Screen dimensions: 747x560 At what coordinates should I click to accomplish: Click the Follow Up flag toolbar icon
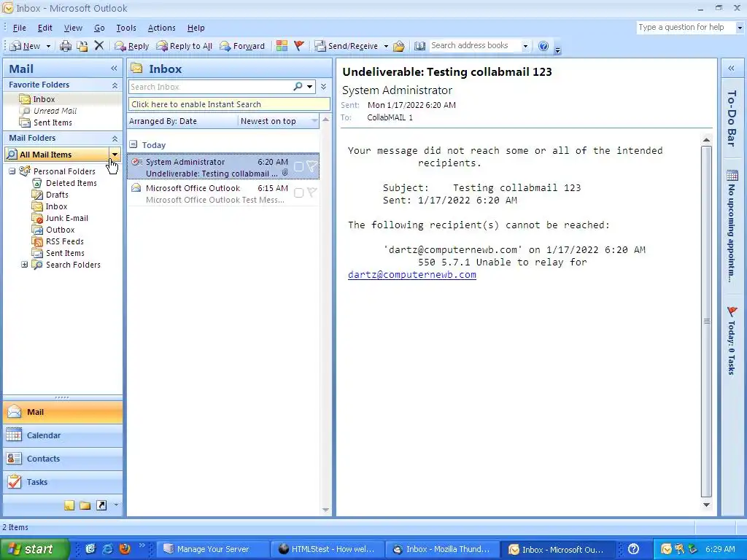299,46
